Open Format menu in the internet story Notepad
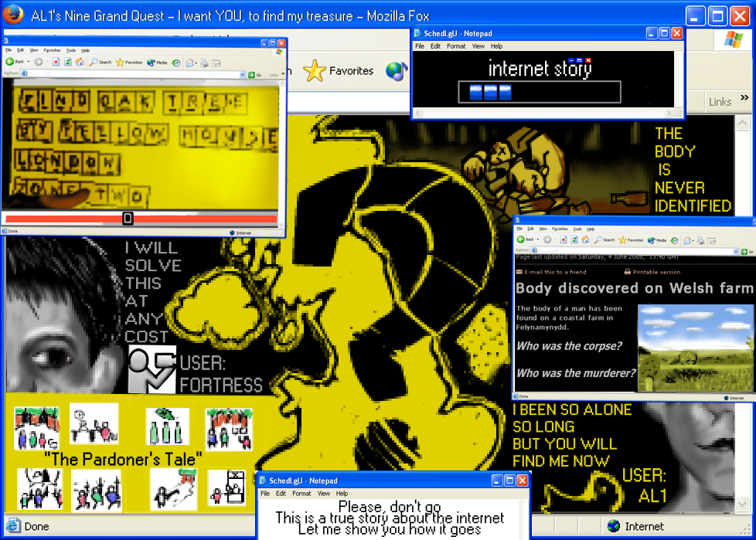The height and width of the screenshot is (540, 756). (456, 46)
